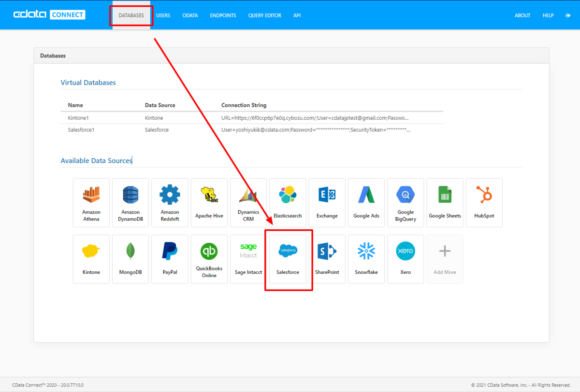Select the Google BigQuery data source
This screenshot has width=580, height=392.
click(406, 203)
